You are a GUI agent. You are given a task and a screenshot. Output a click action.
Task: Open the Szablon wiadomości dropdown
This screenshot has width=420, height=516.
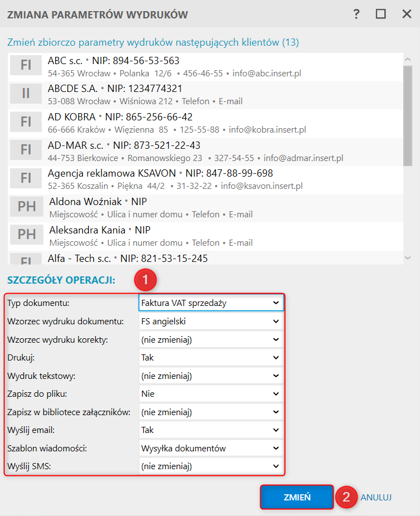click(211, 448)
